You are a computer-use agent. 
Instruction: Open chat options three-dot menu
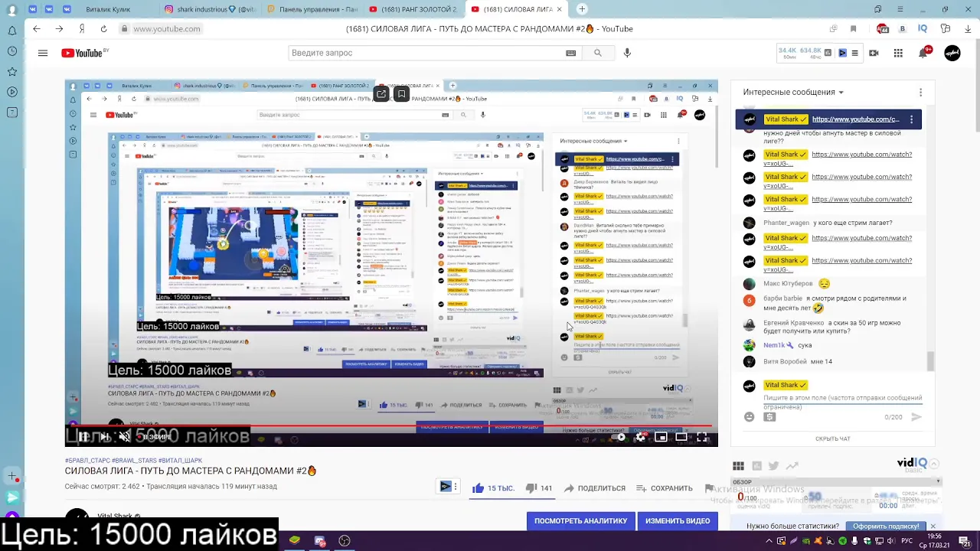click(x=921, y=92)
